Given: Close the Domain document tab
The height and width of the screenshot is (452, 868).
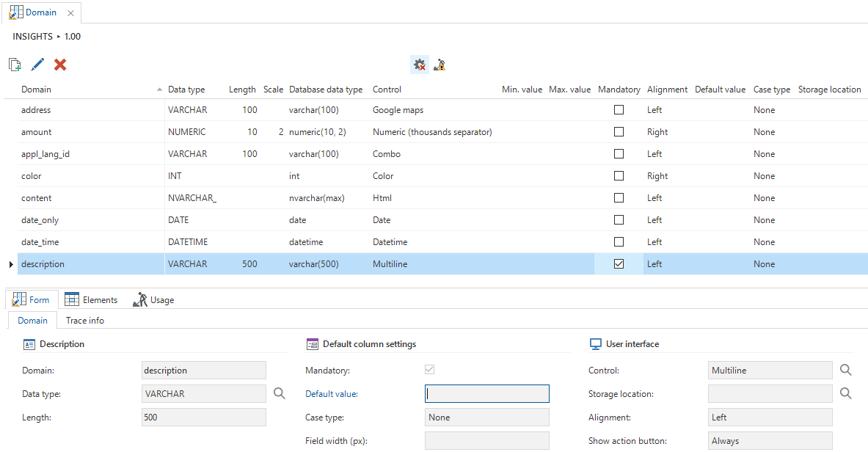Looking at the screenshot, I should pyautogui.click(x=70, y=13).
